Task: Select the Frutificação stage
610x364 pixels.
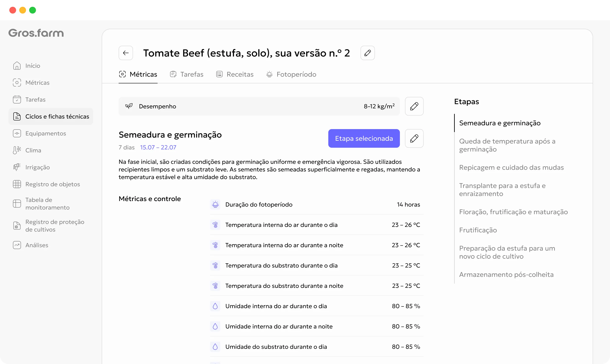Action: click(x=478, y=230)
